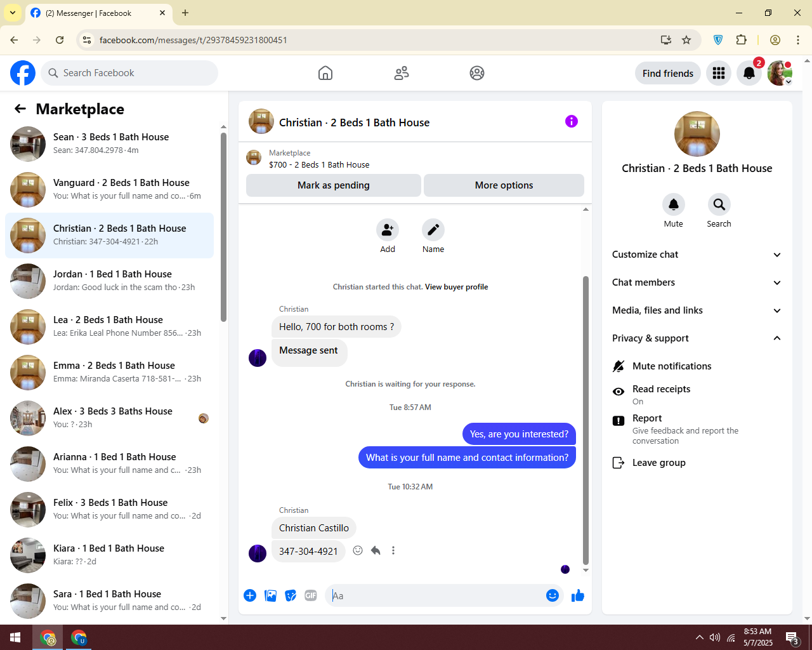Click Find friends button
812x650 pixels.
click(668, 73)
